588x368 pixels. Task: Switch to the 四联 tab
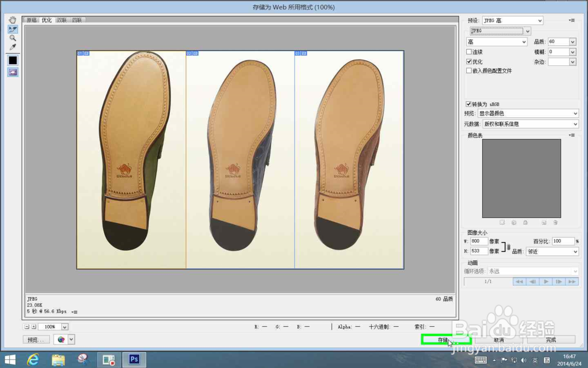click(77, 20)
